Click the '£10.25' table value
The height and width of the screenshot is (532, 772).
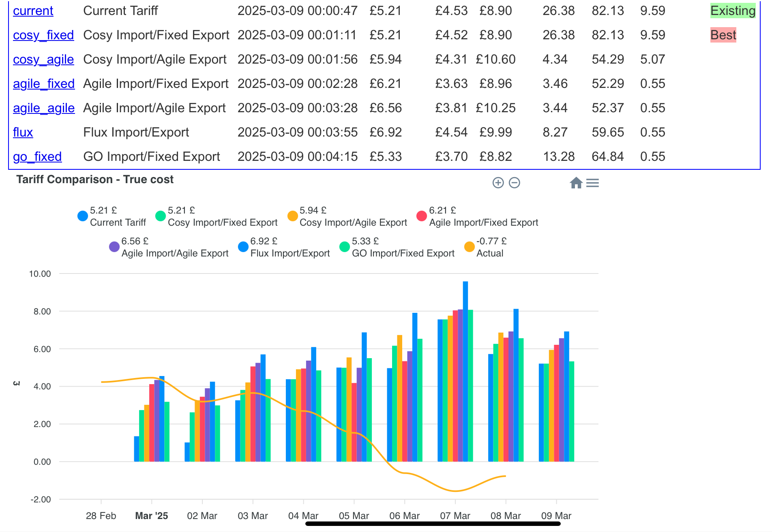495,108
